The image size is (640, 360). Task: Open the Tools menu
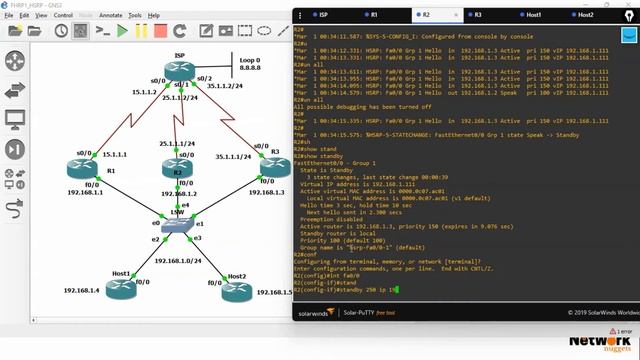point(135,15)
